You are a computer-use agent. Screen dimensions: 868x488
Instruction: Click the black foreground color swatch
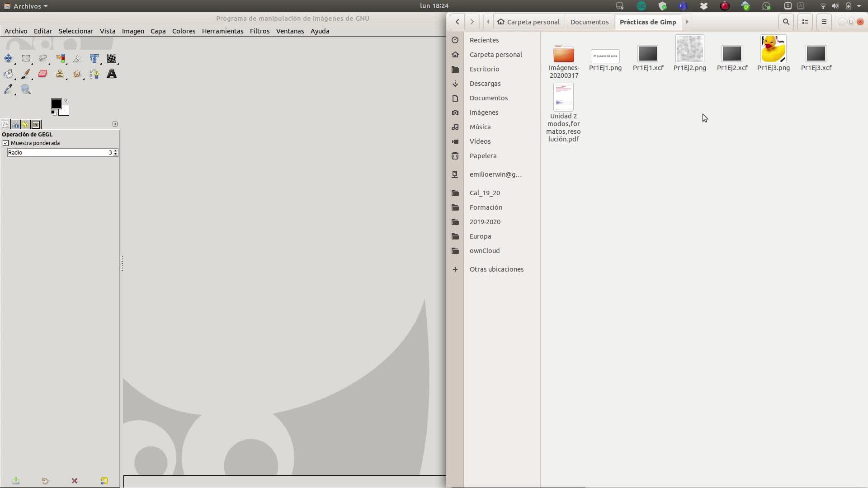click(x=56, y=104)
